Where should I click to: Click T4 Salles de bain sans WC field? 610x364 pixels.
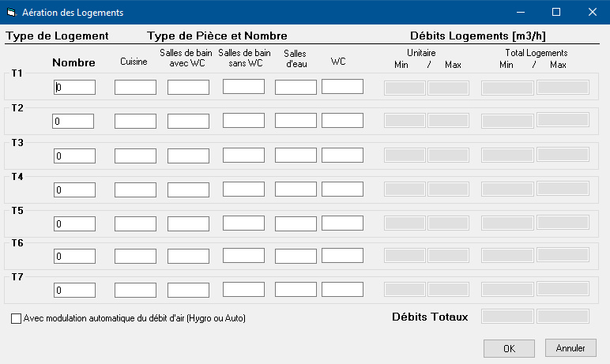[x=243, y=190]
